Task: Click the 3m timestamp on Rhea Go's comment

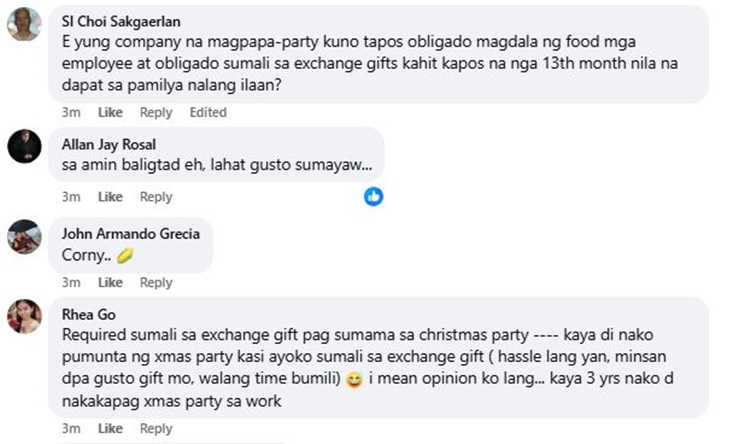Action: coord(71,429)
